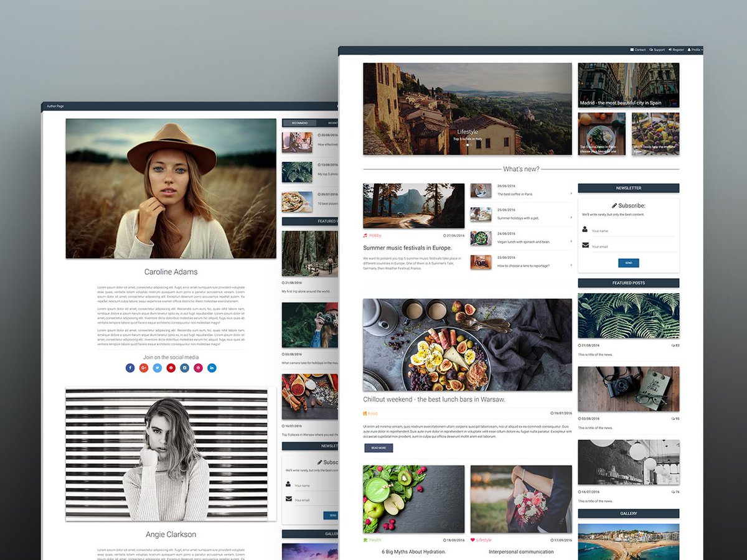This screenshot has height=560, width=747.
Task: Click SEND button in Author Page window
Action: tap(331, 515)
